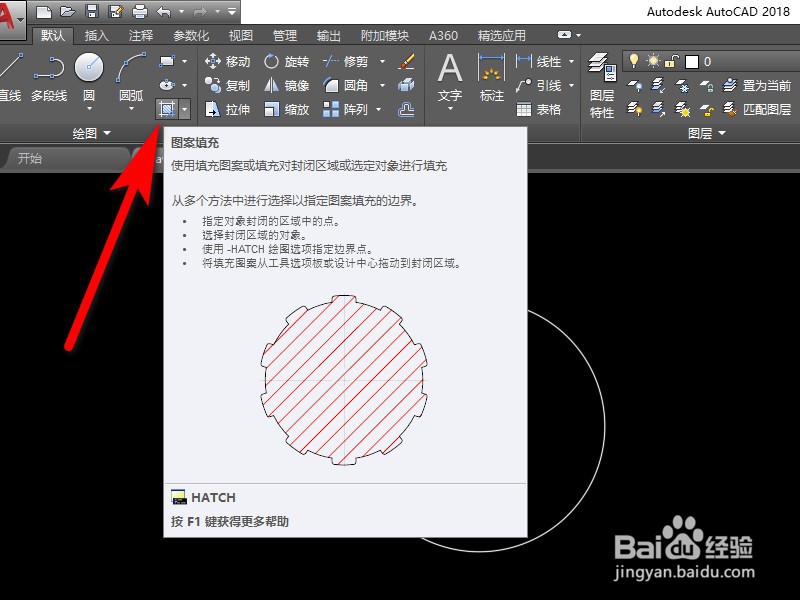Open the hatch tool dropdown arrow

(185, 109)
